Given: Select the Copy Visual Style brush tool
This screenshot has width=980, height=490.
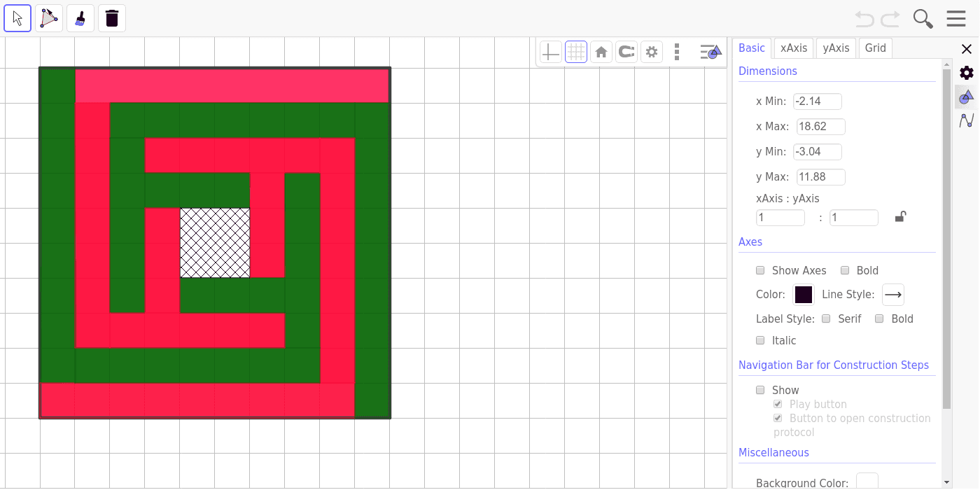Looking at the screenshot, I should click(80, 18).
